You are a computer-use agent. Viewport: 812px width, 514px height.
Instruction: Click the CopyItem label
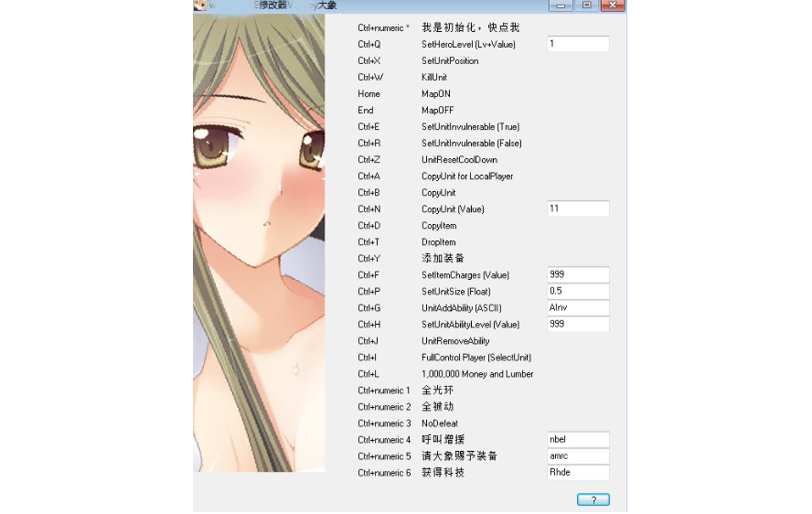(439, 226)
